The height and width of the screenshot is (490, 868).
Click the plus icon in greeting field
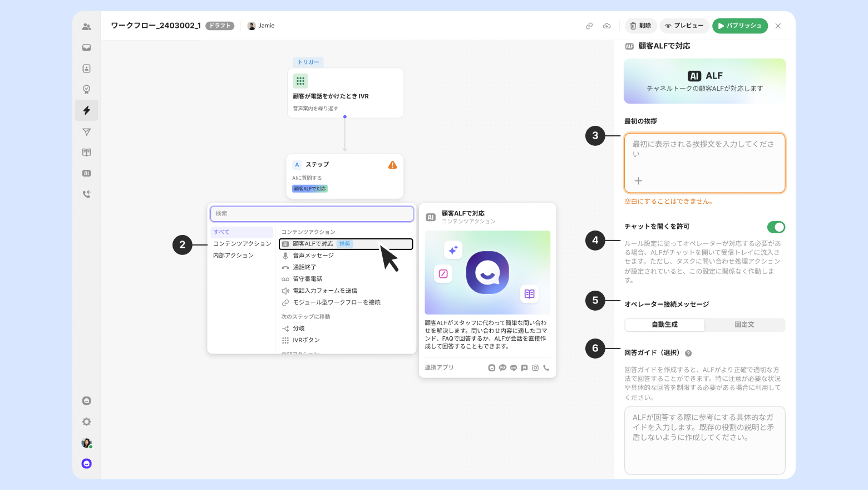pyautogui.click(x=638, y=181)
